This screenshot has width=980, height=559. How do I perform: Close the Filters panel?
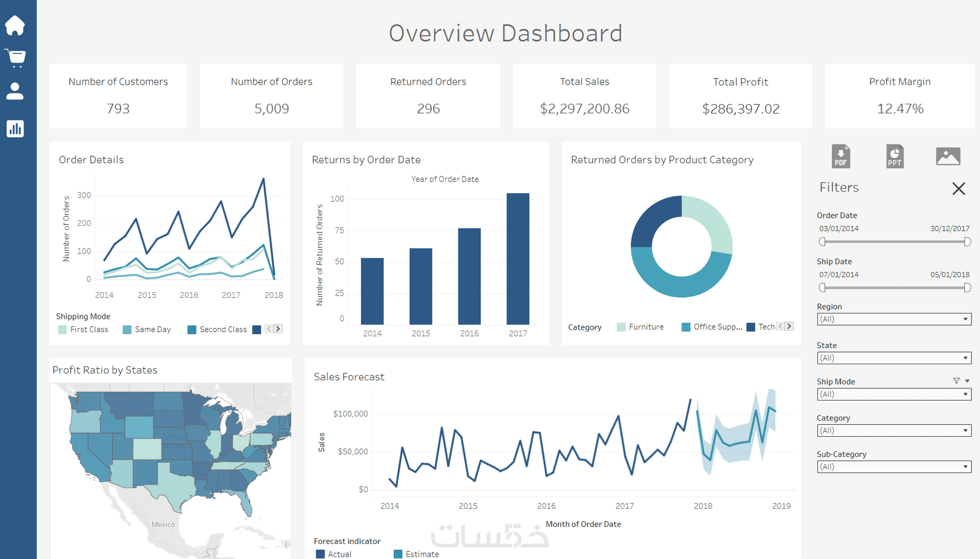[959, 188]
